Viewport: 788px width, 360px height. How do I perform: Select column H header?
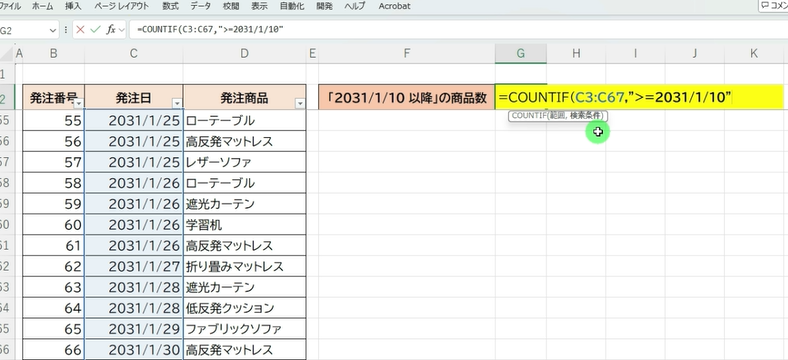tap(576, 53)
